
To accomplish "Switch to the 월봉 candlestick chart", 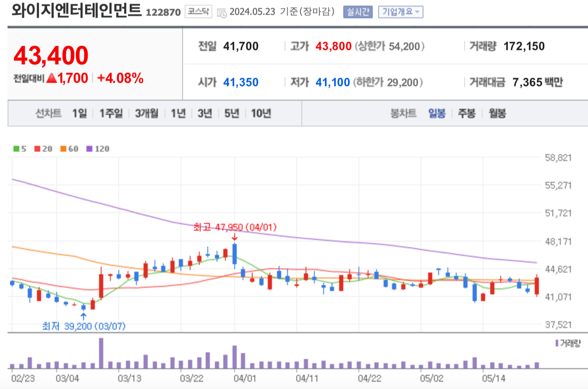I will pyautogui.click(x=497, y=113).
